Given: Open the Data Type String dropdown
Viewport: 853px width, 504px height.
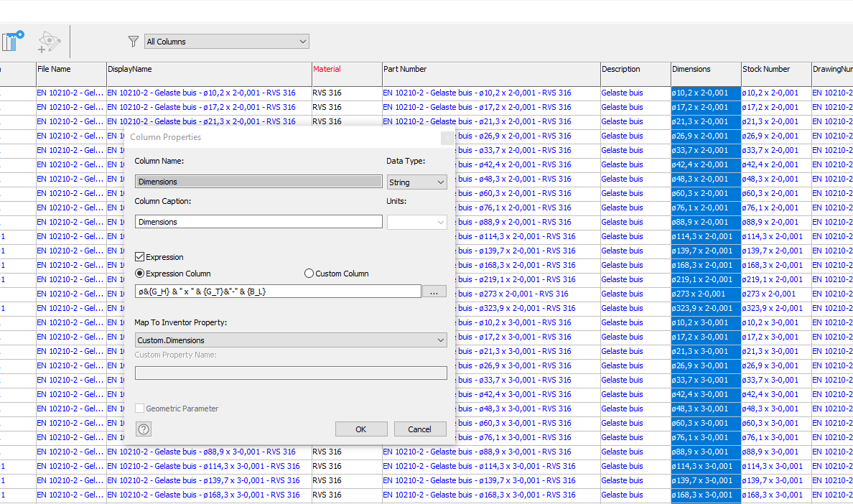Looking at the screenshot, I should click(x=416, y=182).
